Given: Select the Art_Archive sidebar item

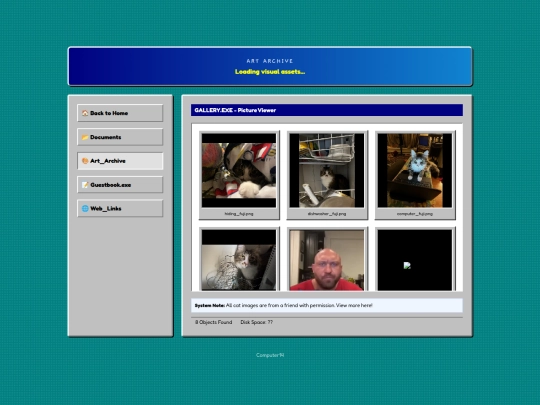Looking at the screenshot, I should (120, 161).
